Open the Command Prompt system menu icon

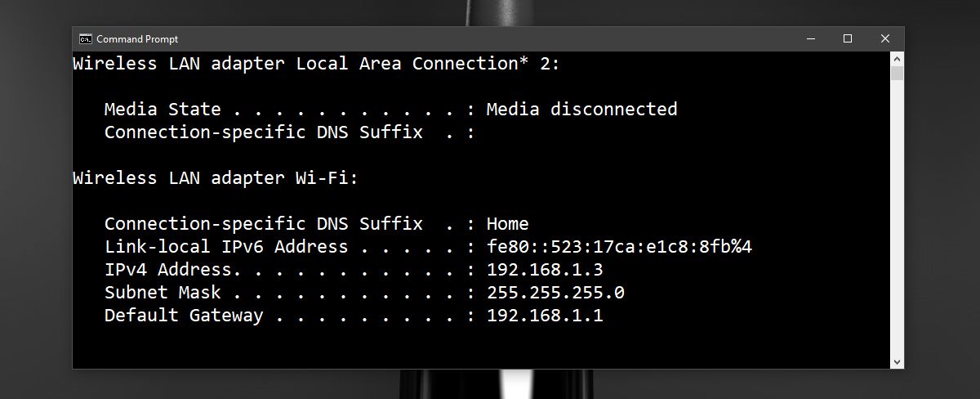pos(85,39)
